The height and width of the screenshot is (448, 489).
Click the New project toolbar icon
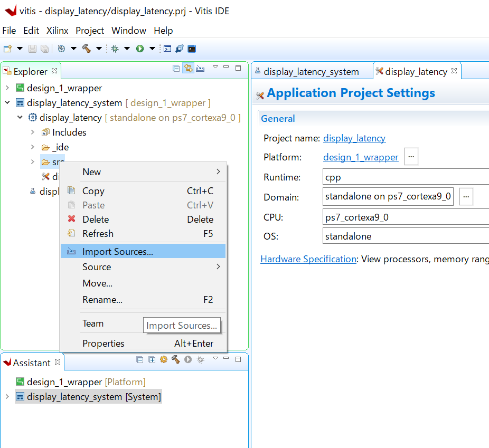coord(7,49)
